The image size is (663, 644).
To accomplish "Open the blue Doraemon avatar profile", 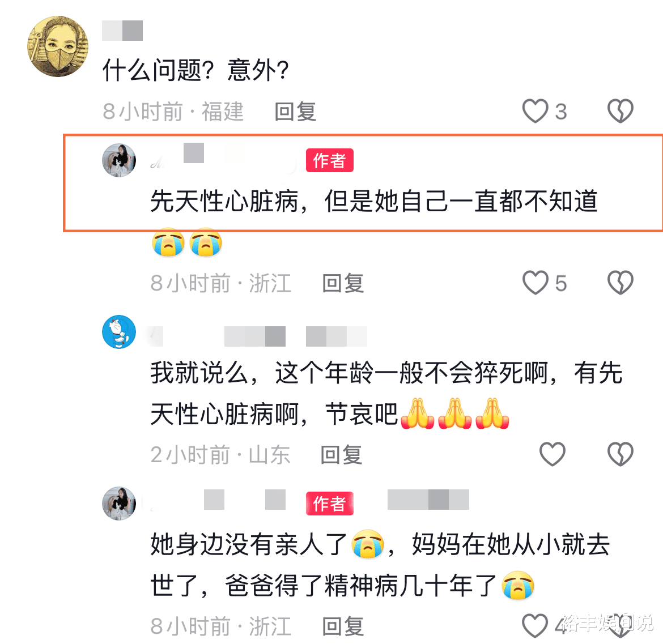I will (x=119, y=332).
